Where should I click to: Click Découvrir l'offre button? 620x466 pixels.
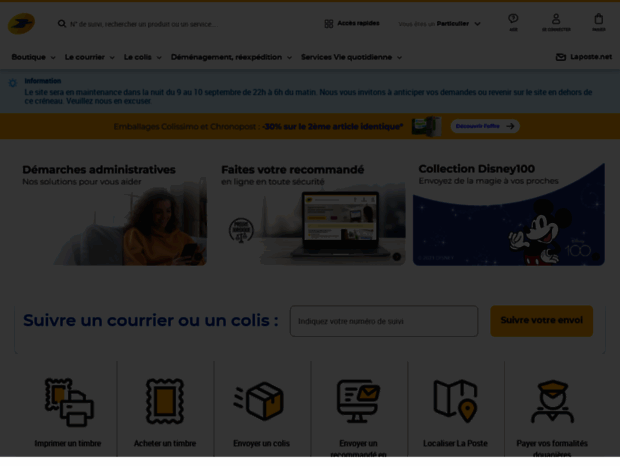pos(485,126)
